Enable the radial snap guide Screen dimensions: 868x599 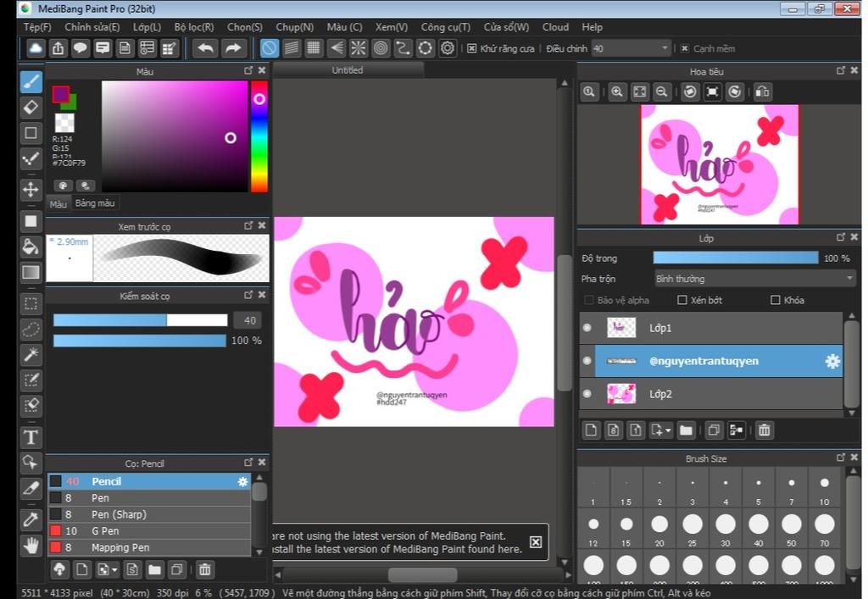point(359,48)
